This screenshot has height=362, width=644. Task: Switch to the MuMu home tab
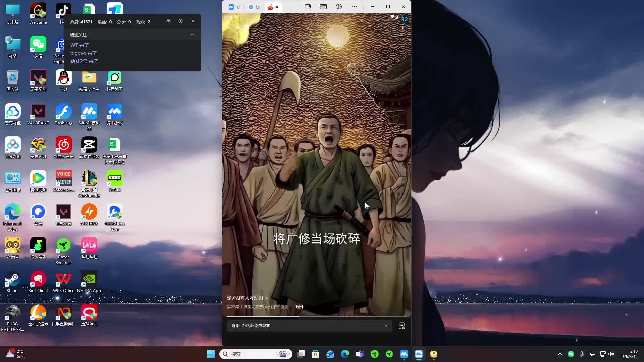click(x=235, y=7)
